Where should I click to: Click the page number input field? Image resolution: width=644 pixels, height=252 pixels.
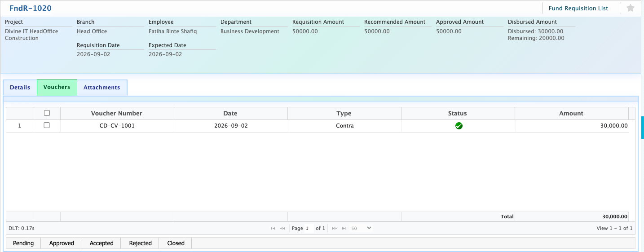pyautogui.click(x=309, y=228)
